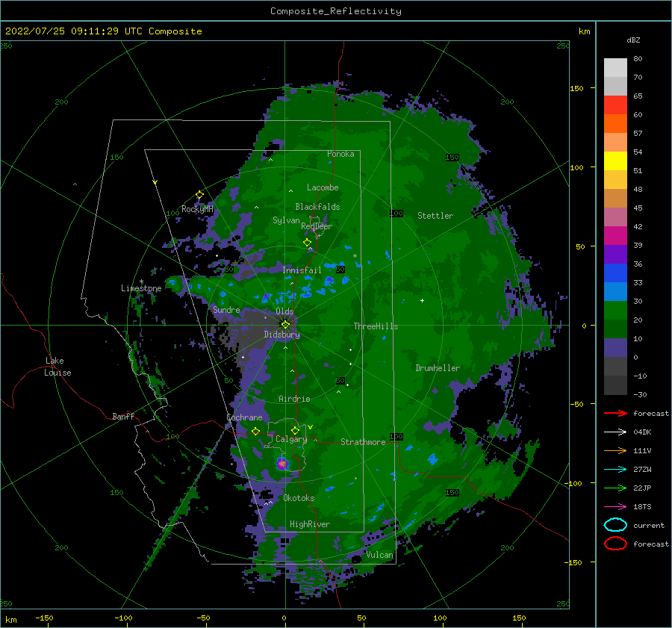The width and height of the screenshot is (672, 628).
Task: Click the yellow diamond marker below RedDeer label
Action: point(307,243)
